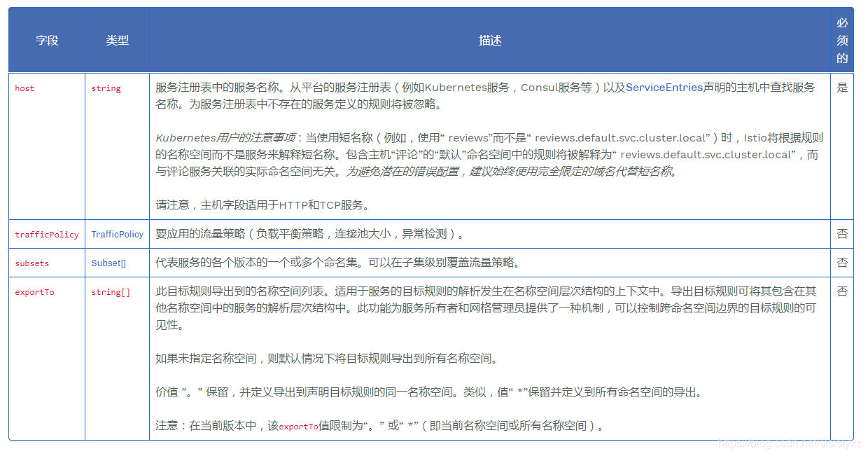Click the string type of host row
The width and height of the screenshot is (868, 456).
tap(105, 88)
